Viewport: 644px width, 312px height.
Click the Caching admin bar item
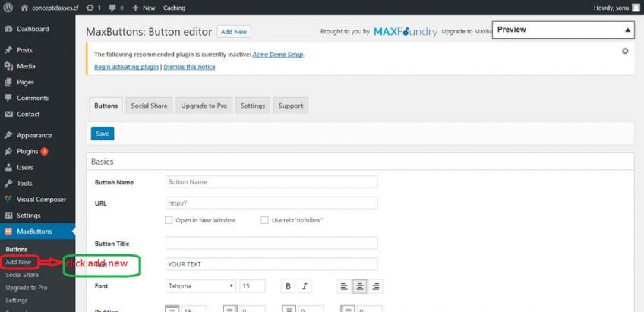click(x=174, y=8)
